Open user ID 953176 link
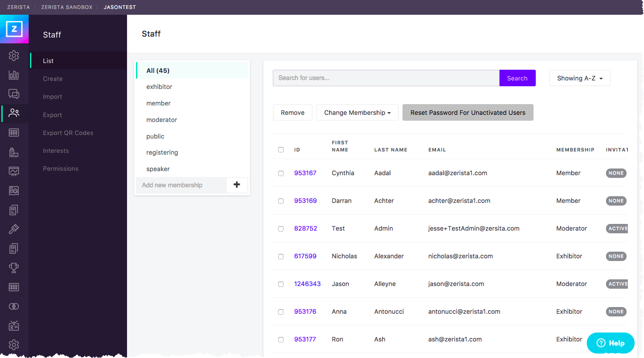Screen dimensions: 644x358 [305, 312]
